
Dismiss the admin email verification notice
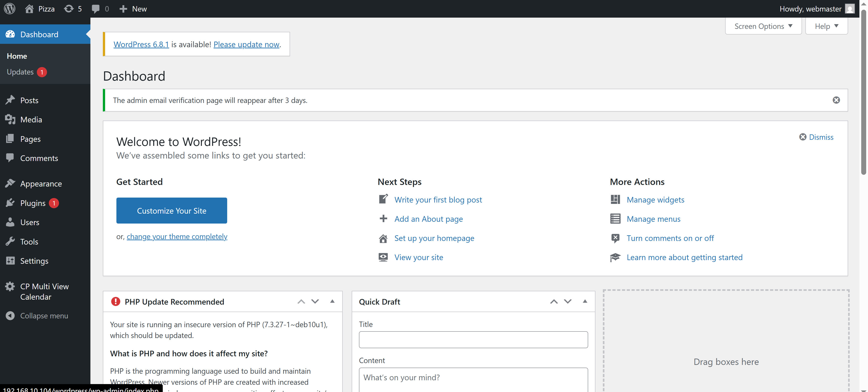[836, 100]
